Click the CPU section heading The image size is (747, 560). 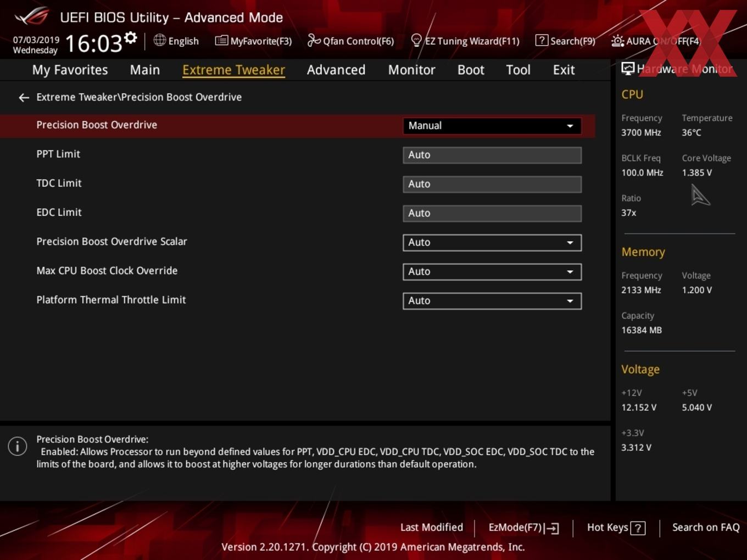(632, 94)
